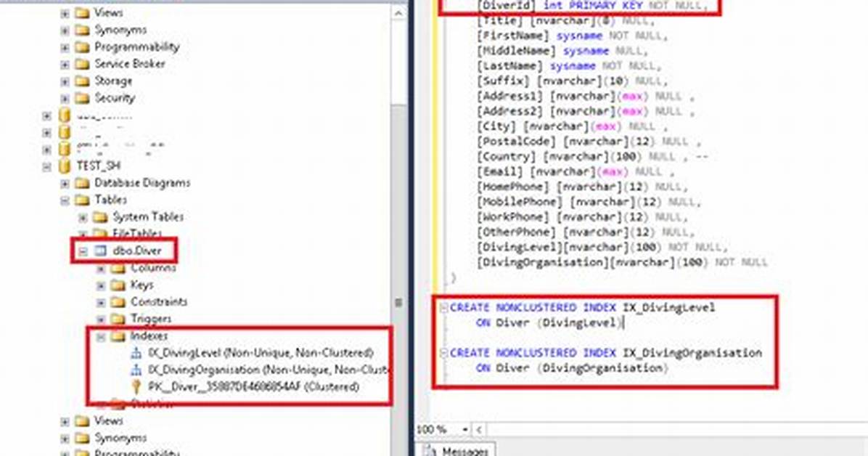Click the [DivingOrganisation][nvarchar](100) NOT NULL line
This screenshot has height=456, width=868.
pyautogui.click(x=623, y=263)
